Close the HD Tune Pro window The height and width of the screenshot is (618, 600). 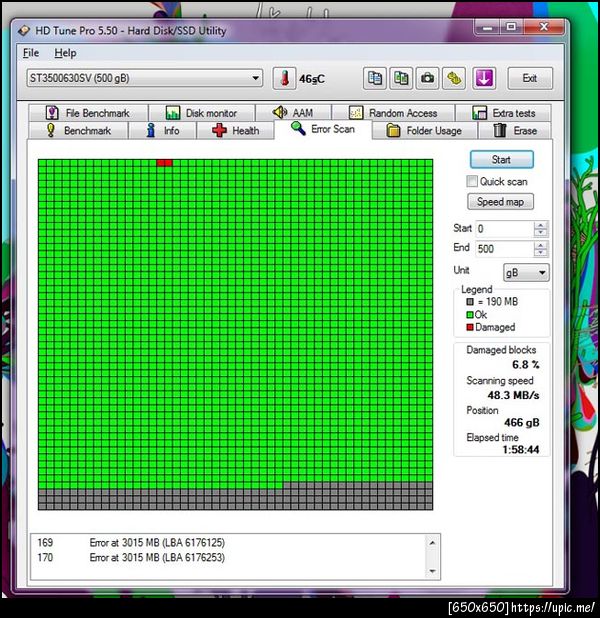pyautogui.click(x=544, y=27)
